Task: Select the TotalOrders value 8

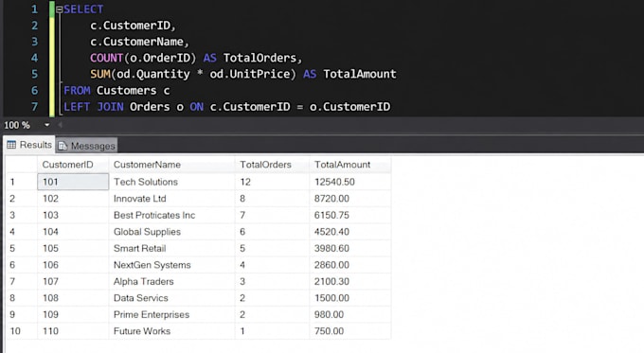Action: (x=272, y=199)
